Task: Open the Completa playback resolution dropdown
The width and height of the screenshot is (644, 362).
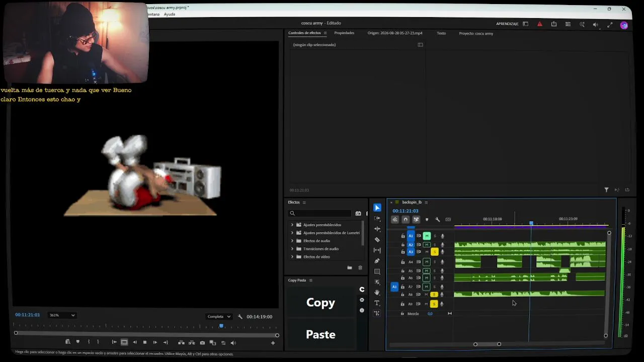Action: coord(219,317)
